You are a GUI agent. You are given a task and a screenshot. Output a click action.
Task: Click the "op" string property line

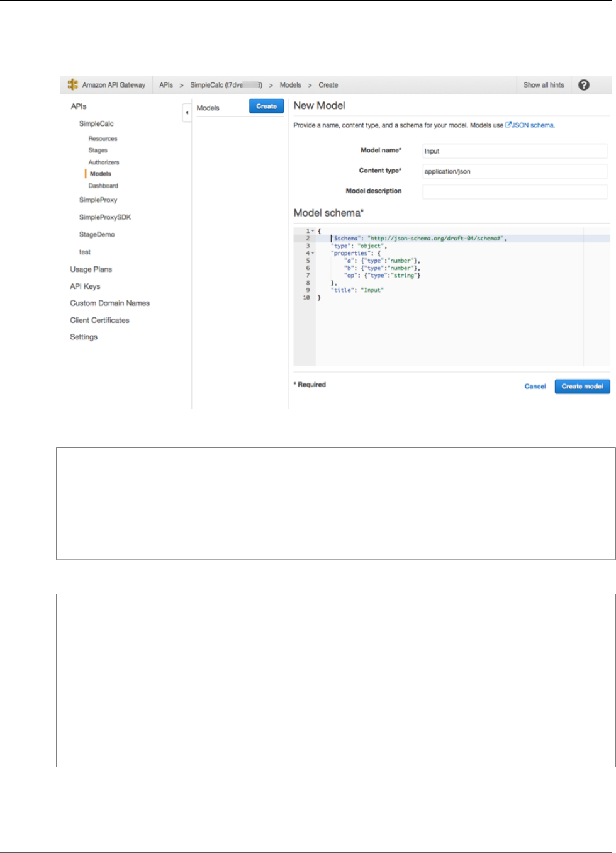click(383, 275)
